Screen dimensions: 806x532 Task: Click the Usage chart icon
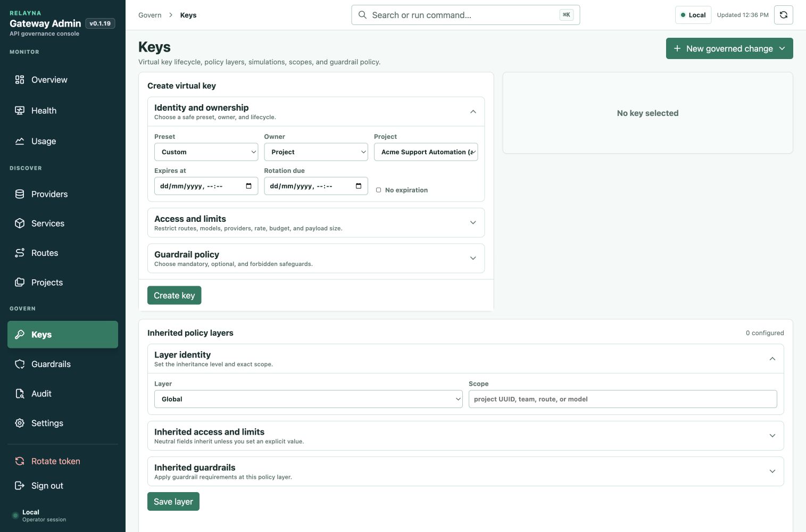[20, 142]
